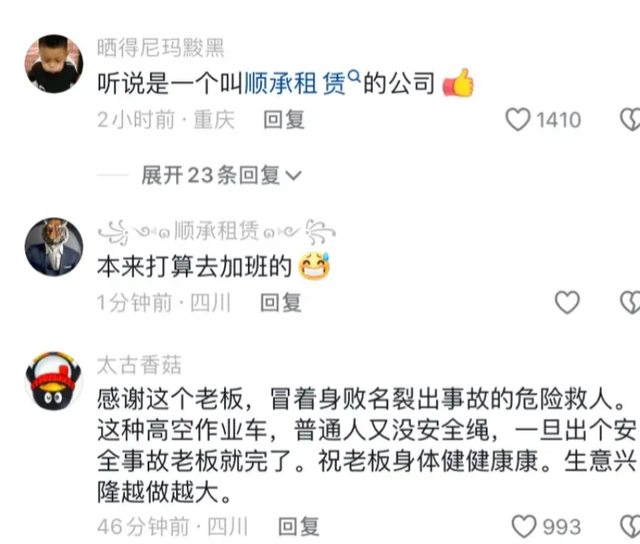Dislike 太古香菇's comment via broken heart
640x544 pixels.
click(x=630, y=526)
